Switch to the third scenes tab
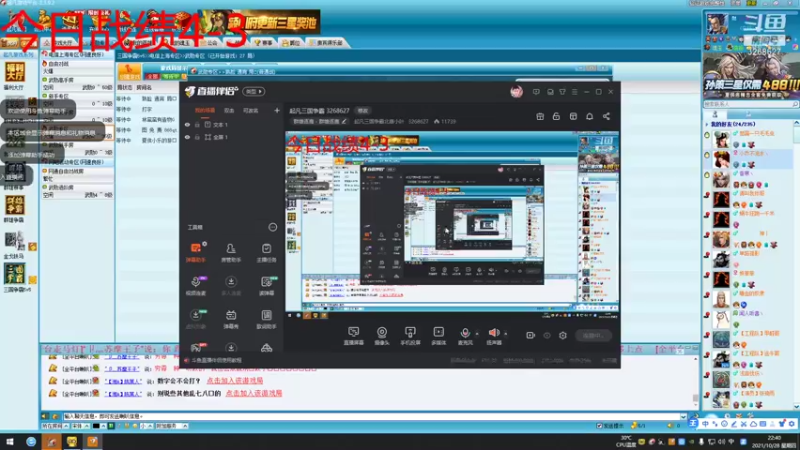Screen dimensions: 800x450 pos(251,110)
